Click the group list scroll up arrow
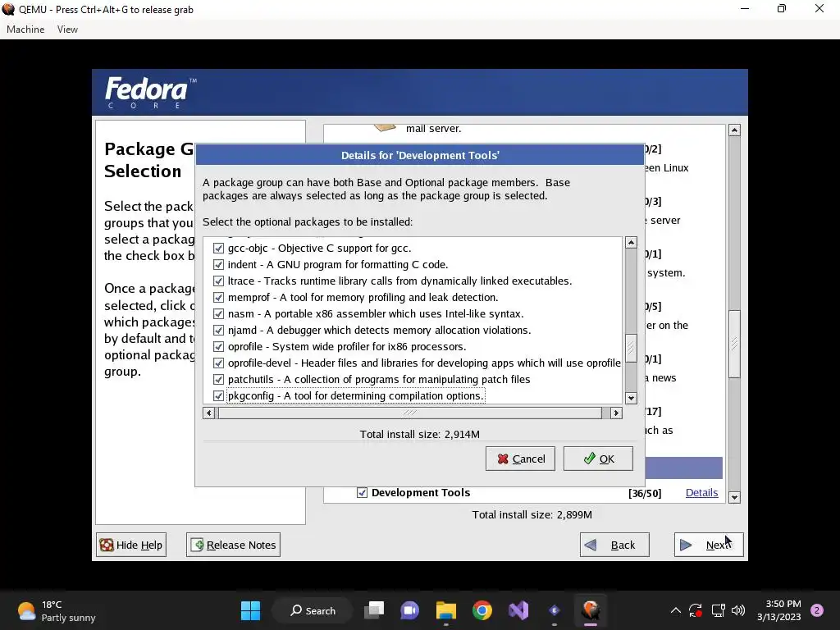The image size is (840, 630). pos(734,130)
